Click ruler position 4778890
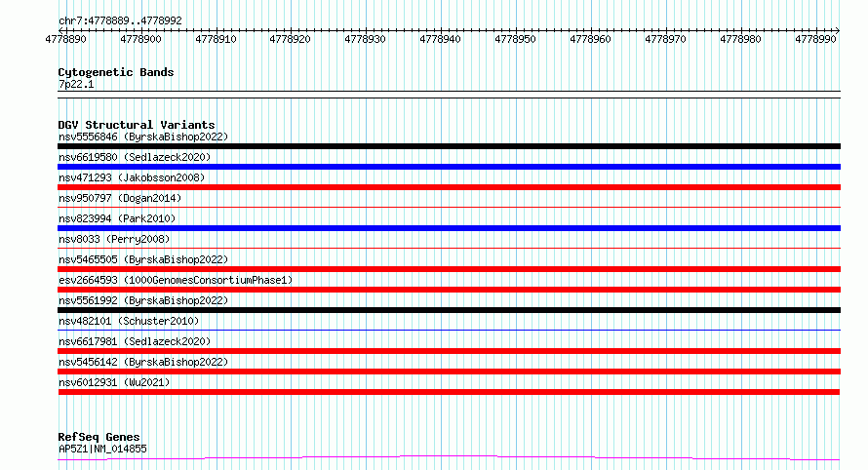Image resolution: width=868 pixels, height=470 pixels. click(66, 39)
